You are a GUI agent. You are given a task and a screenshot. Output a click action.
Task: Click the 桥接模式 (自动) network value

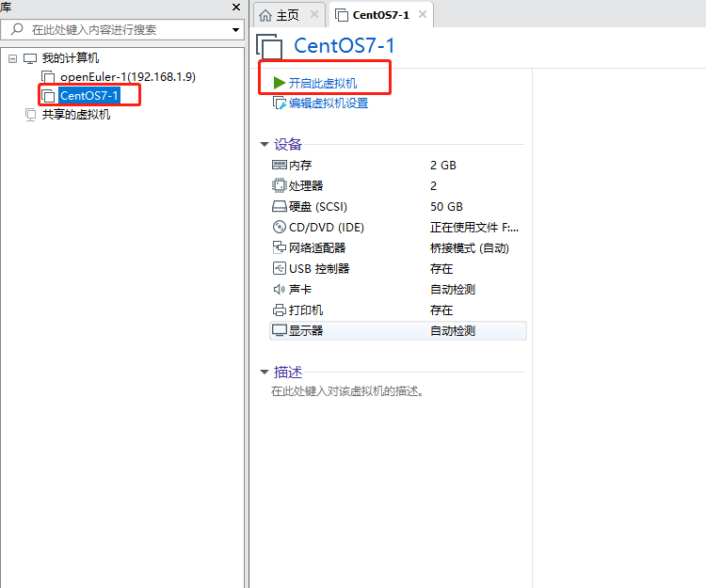coord(470,247)
